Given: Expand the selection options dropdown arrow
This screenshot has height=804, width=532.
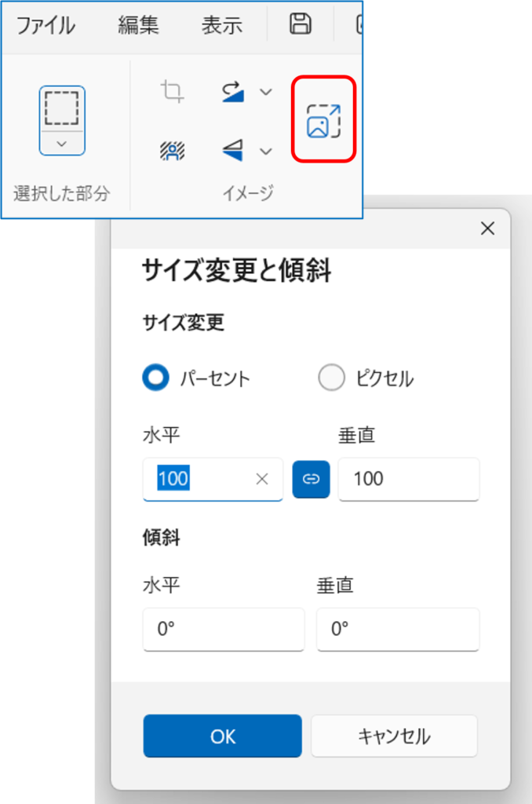Looking at the screenshot, I should pos(62,144).
